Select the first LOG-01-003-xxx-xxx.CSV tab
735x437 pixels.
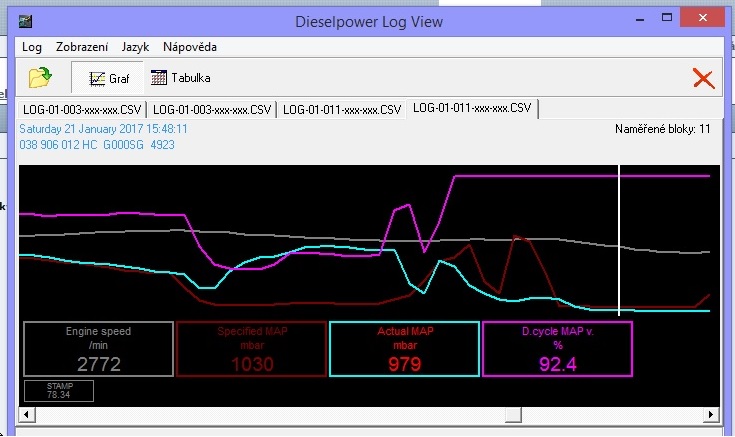(82, 109)
